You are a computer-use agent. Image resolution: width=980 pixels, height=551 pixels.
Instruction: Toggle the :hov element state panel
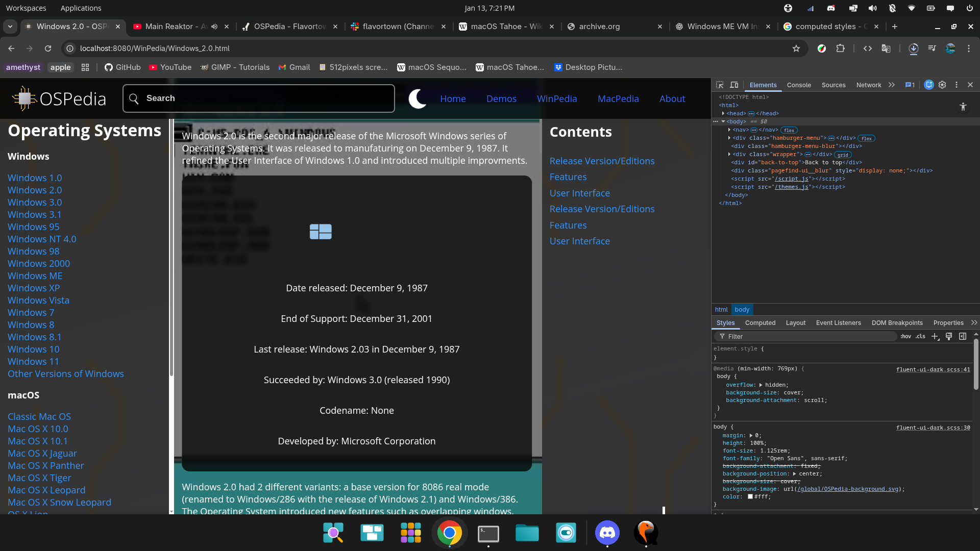tap(905, 336)
